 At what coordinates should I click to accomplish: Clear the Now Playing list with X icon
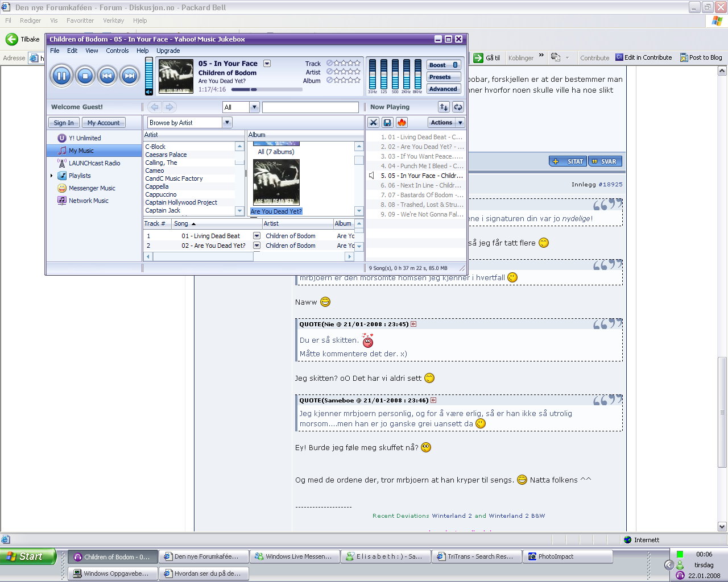pos(373,122)
